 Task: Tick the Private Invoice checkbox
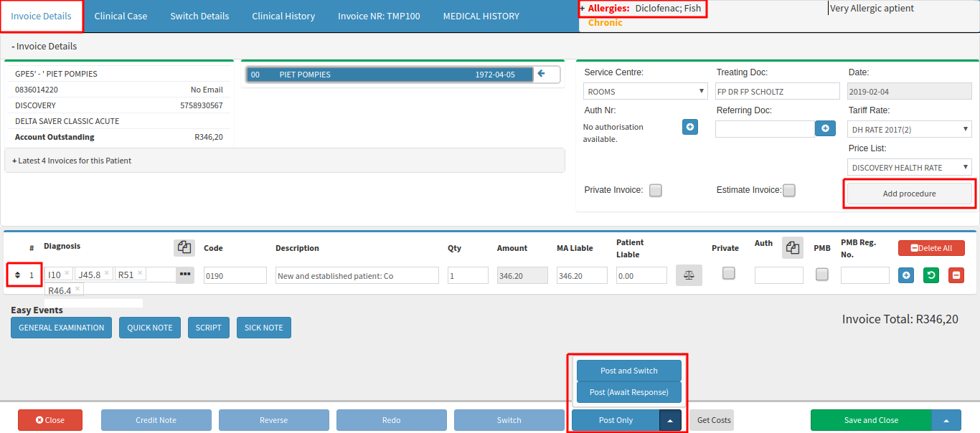pos(656,190)
